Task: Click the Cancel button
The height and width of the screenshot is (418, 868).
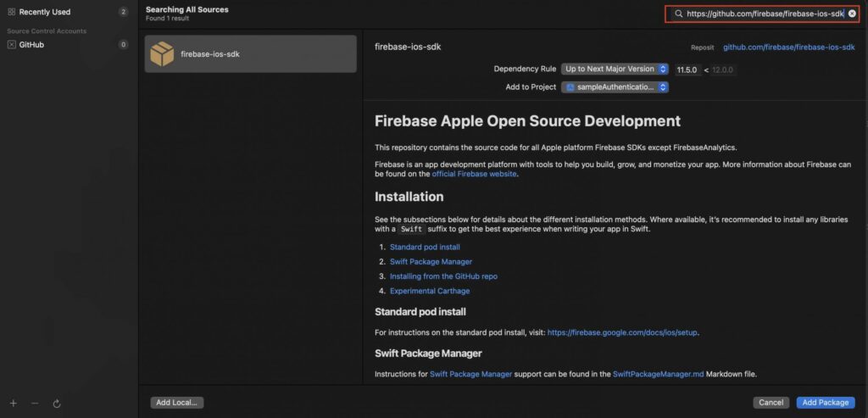Action: click(771, 403)
